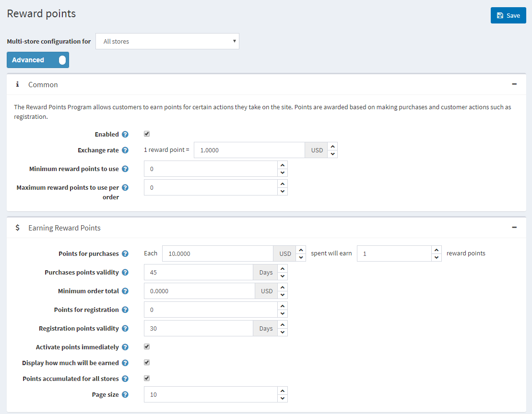Screen dimensions: 532x414
Task: Uncheck the Enabled checkbox
Action: (x=147, y=134)
